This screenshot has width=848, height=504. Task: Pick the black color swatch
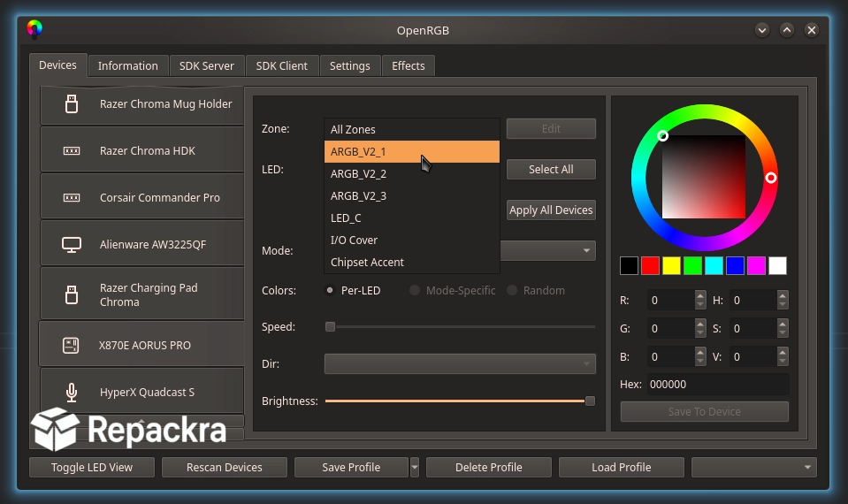click(x=629, y=265)
